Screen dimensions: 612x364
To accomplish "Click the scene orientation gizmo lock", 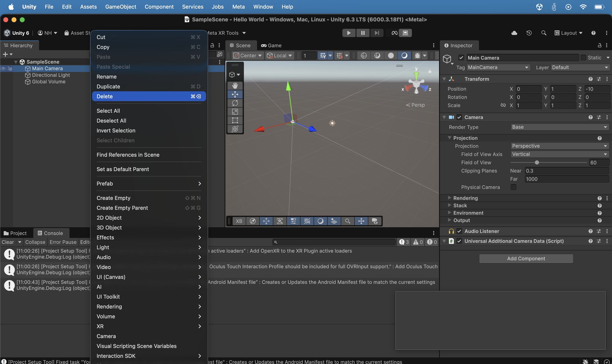I will pos(430,71).
